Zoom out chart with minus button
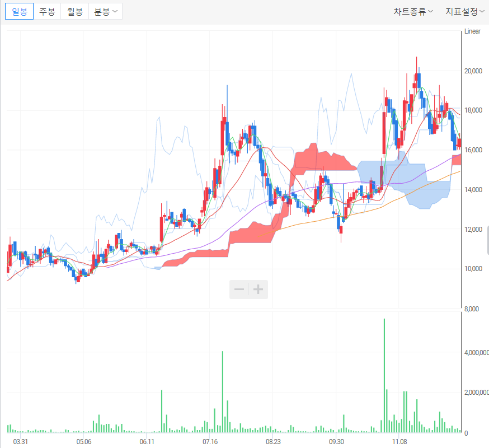 click(x=239, y=290)
